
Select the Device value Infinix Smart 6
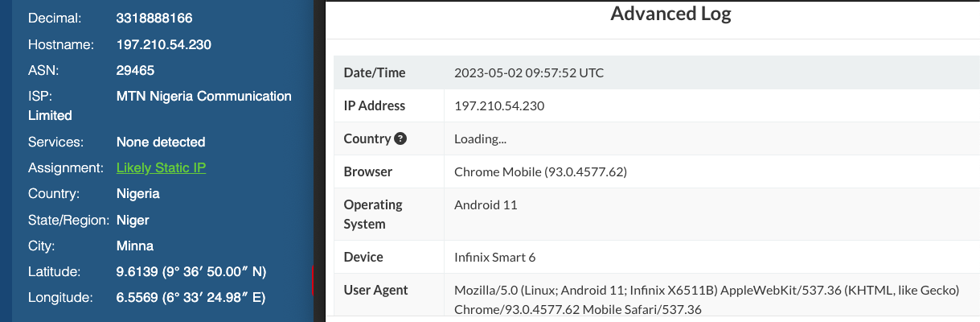tap(494, 257)
